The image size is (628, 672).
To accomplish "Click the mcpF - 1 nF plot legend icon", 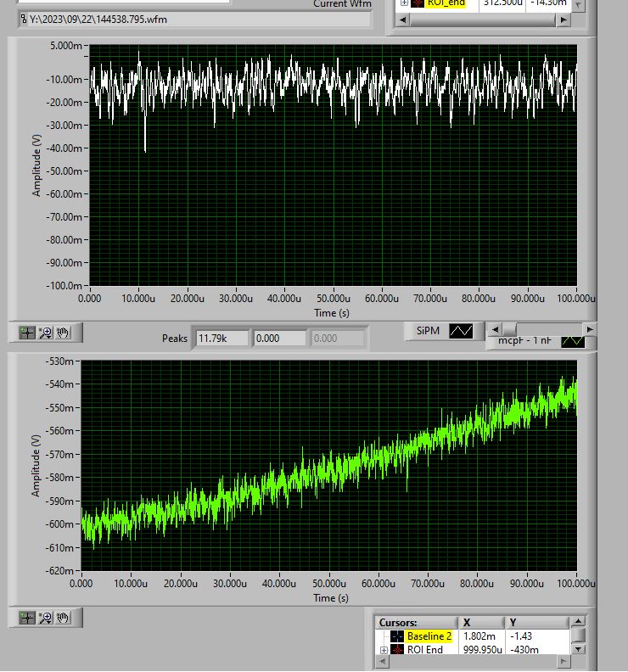I will pyautogui.click(x=573, y=341).
